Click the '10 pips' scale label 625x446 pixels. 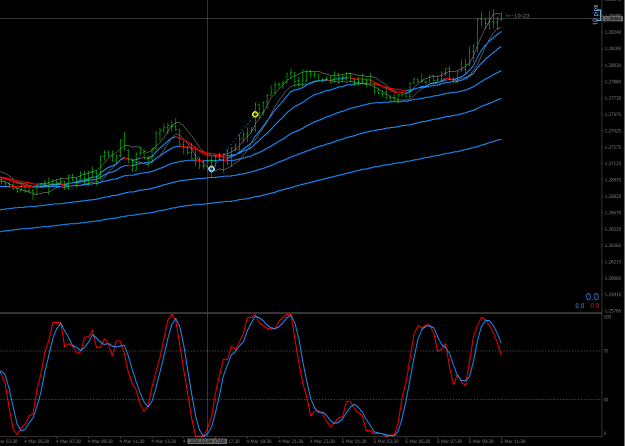(x=596, y=15)
